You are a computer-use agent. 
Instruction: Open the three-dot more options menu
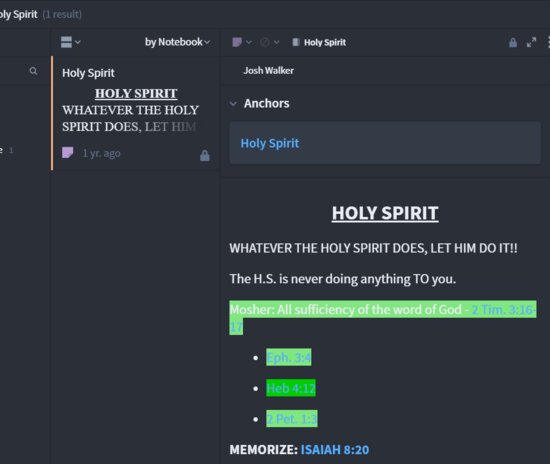(548, 42)
